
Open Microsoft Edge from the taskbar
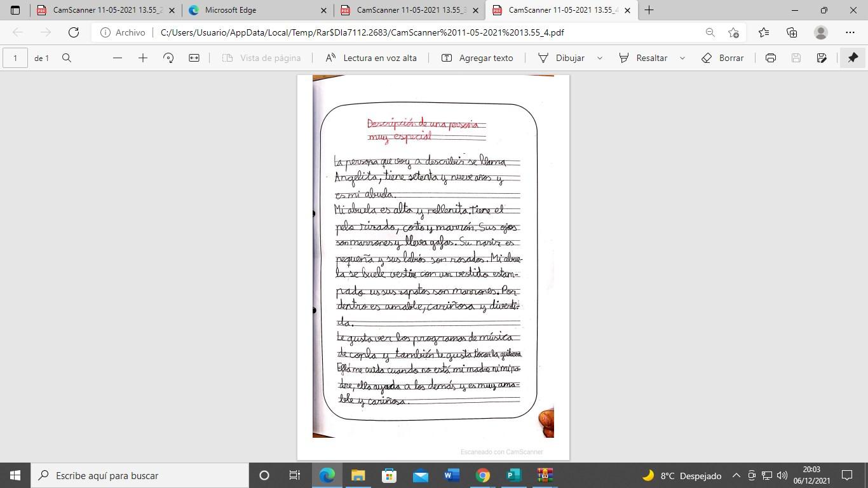coord(327,475)
